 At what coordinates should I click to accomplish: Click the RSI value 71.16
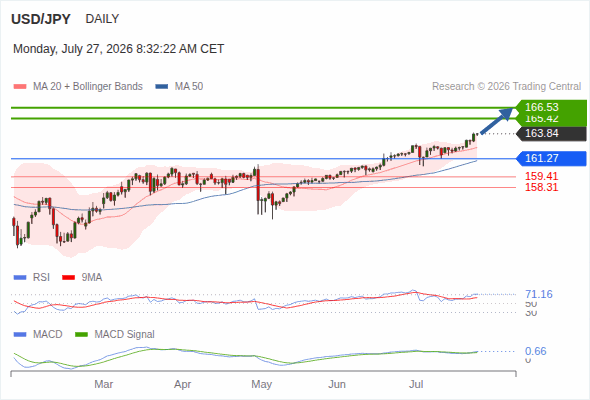539,294
